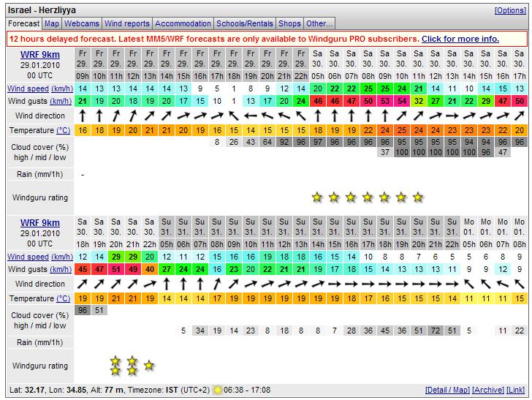Switch to the Map tab
This screenshot has width=532, height=400.
pos(52,23)
